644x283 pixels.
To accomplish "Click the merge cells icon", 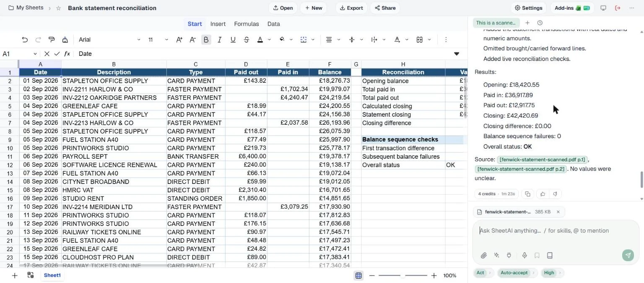I will (x=420, y=39).
